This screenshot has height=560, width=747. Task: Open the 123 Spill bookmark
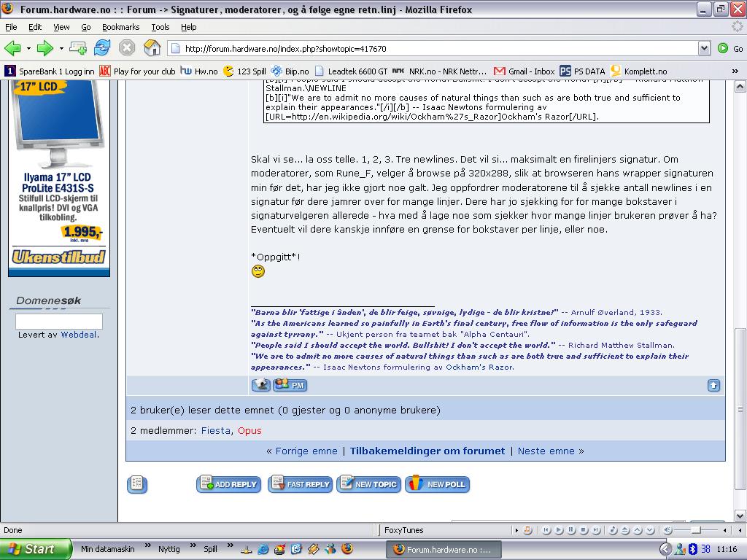244,71
